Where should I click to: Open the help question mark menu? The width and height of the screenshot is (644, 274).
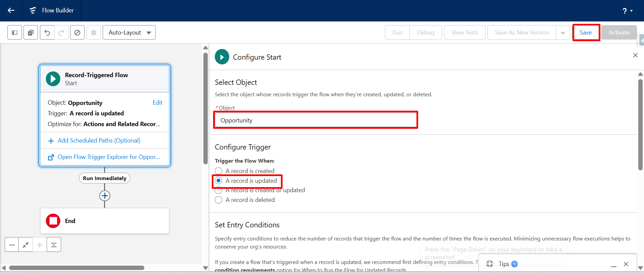click(x=627, y=11)
